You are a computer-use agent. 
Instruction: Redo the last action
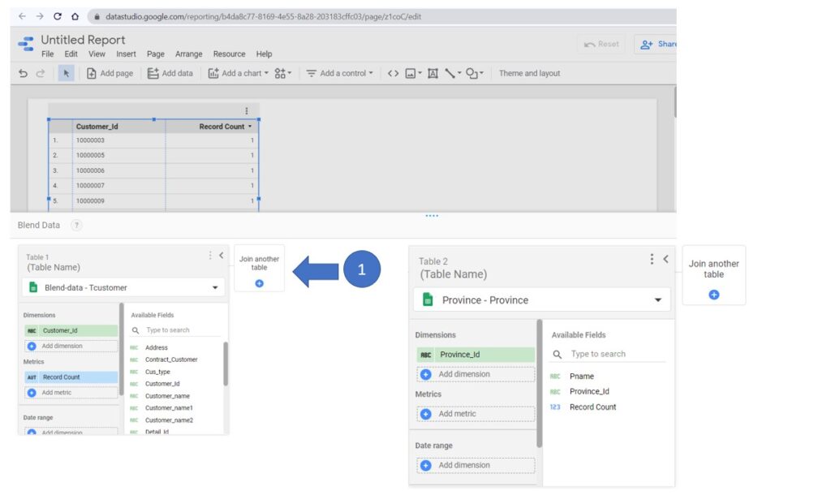pos(41,73)
